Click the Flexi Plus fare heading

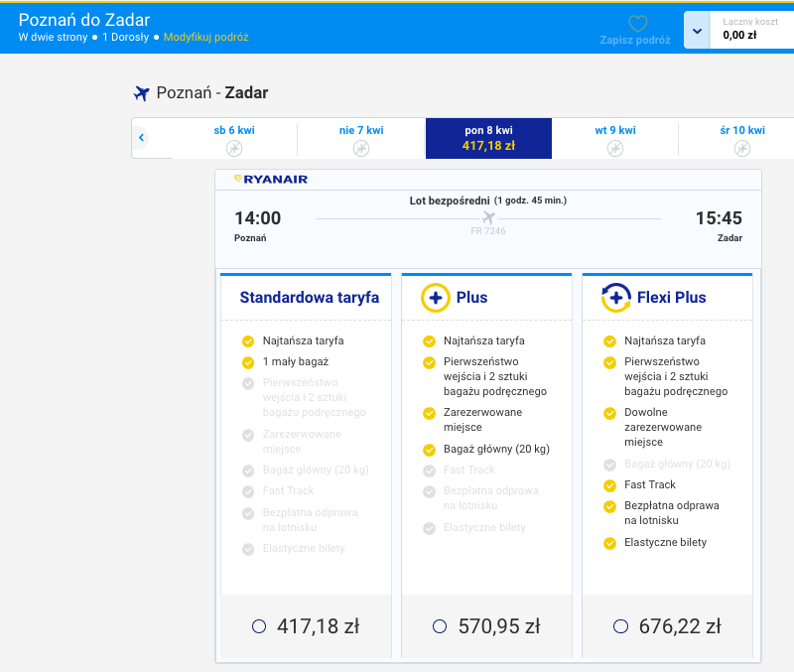click(672, 298)
